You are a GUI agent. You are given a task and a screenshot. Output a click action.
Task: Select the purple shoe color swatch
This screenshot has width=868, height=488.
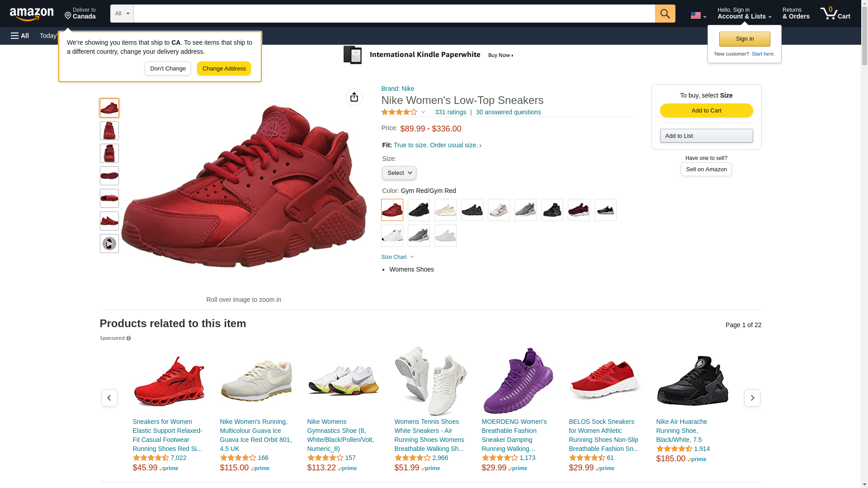tap(579, 210)
